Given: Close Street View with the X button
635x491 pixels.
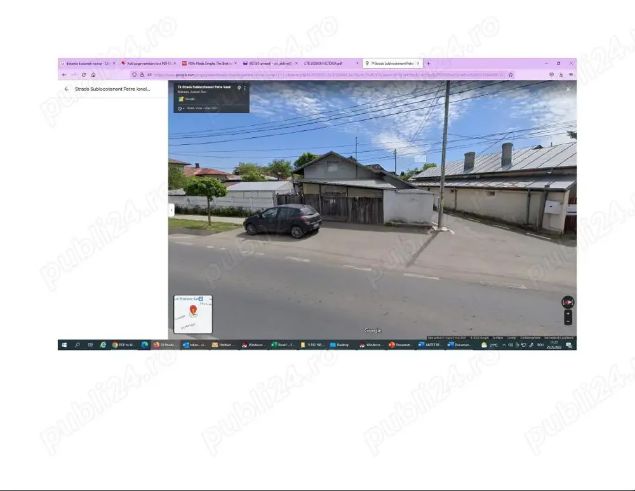Looking at the screenshot, I should 568,89.
